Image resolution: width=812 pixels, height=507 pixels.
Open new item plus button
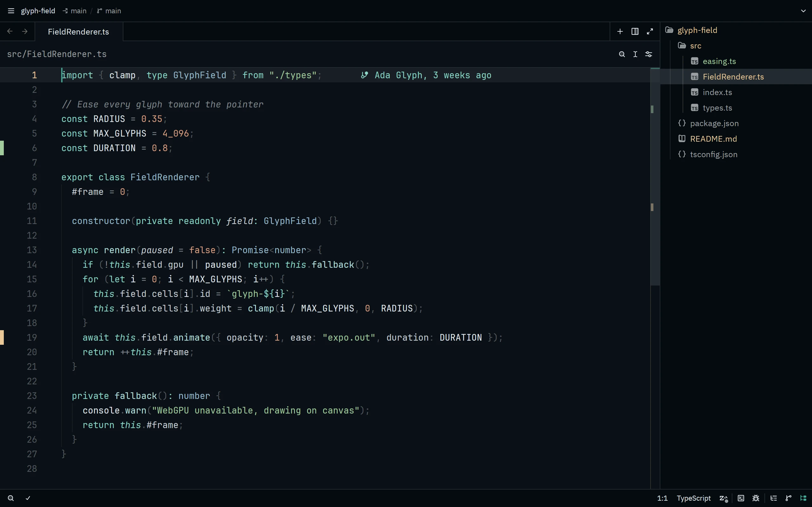620,31
